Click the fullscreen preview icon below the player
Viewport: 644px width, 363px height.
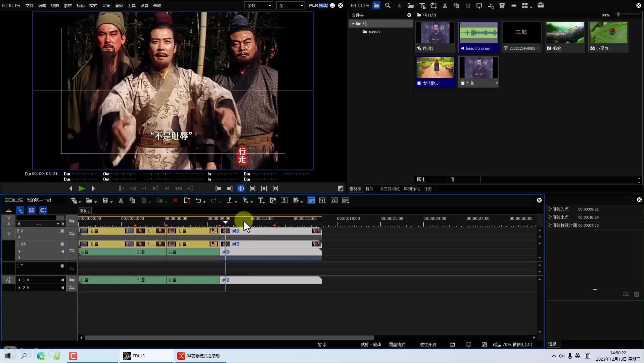tap(340, 189)
